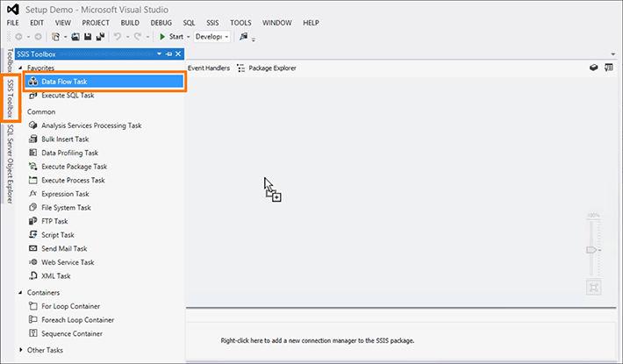
Task: Open the BUILD menu
Action: pos(130,23)
